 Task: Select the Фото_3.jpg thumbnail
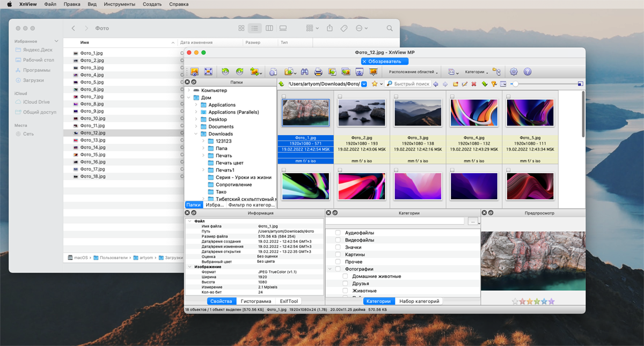(x=418, y=113)
